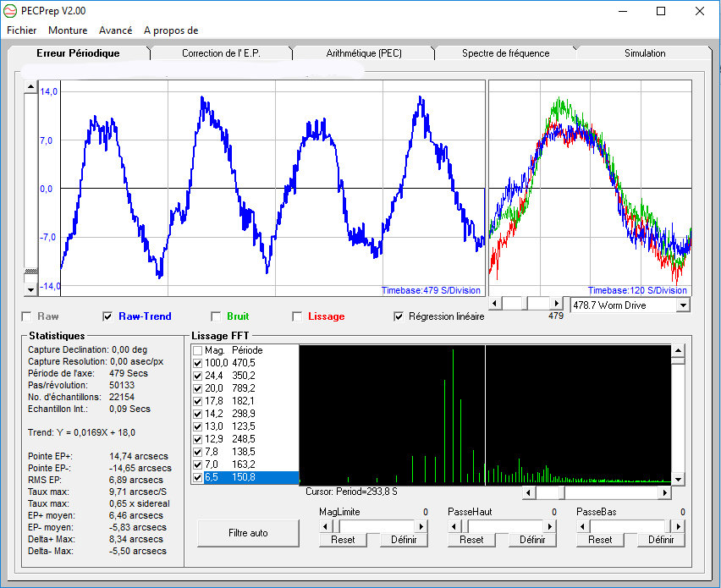Toggle the Bruit checkbox
The height and width of the screenshot is (588, 721).
click(x=216, y=316)
